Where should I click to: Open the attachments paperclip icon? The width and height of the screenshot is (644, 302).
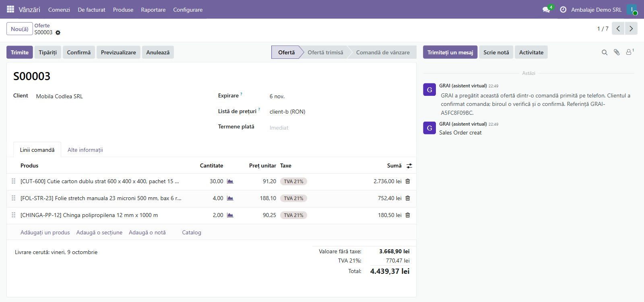pos(617,52)
